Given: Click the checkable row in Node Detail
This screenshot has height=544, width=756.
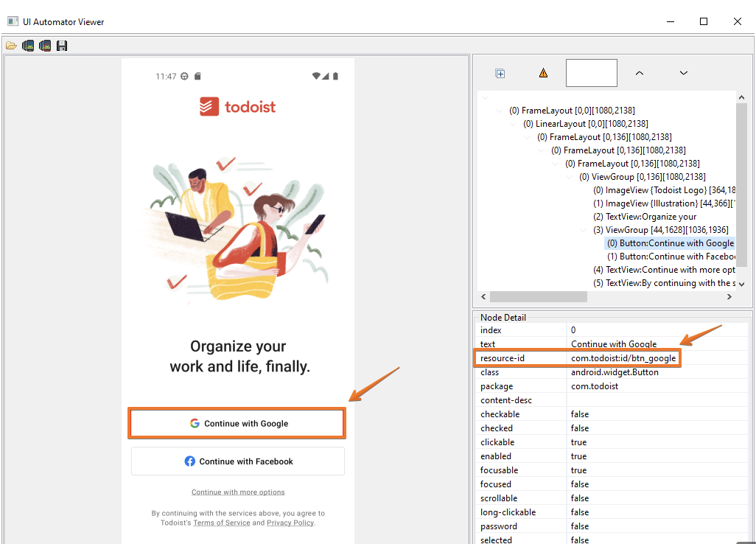Looking at the screenshot, I should pyautogui.click(x=612, y=414).
